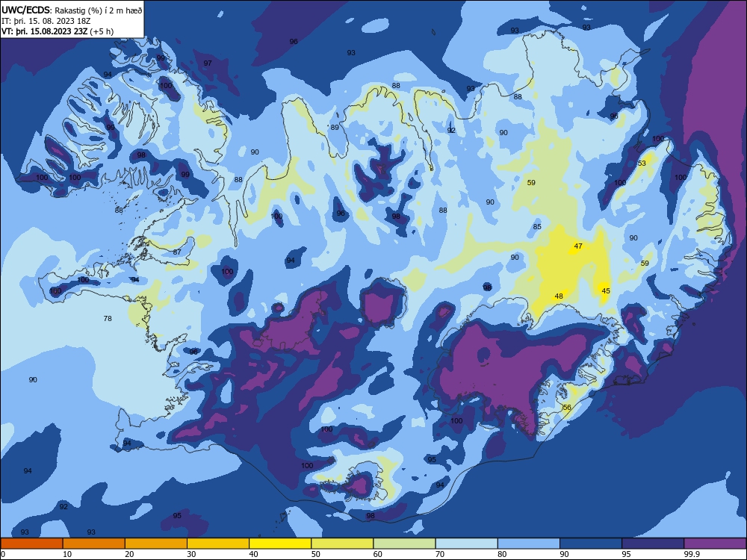Click the purple legend swatch above 99.9
This screenshot has height=560, width=747.
click(715, 544)
